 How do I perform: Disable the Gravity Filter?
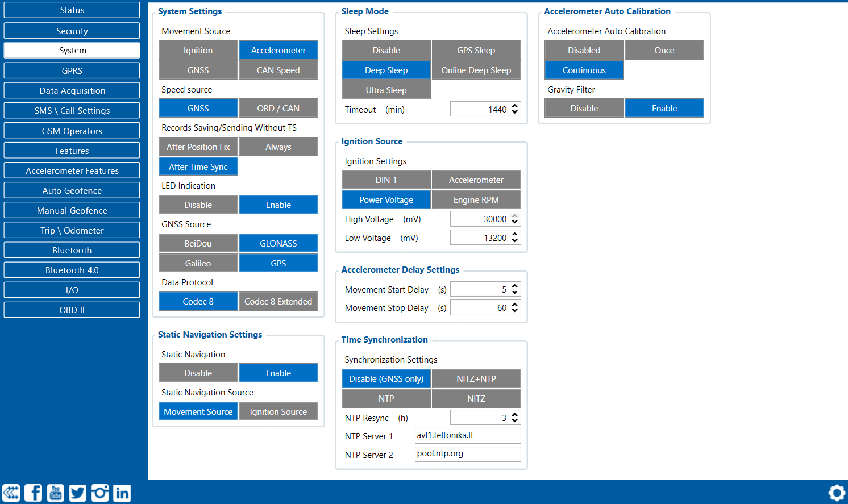(584, 109)
